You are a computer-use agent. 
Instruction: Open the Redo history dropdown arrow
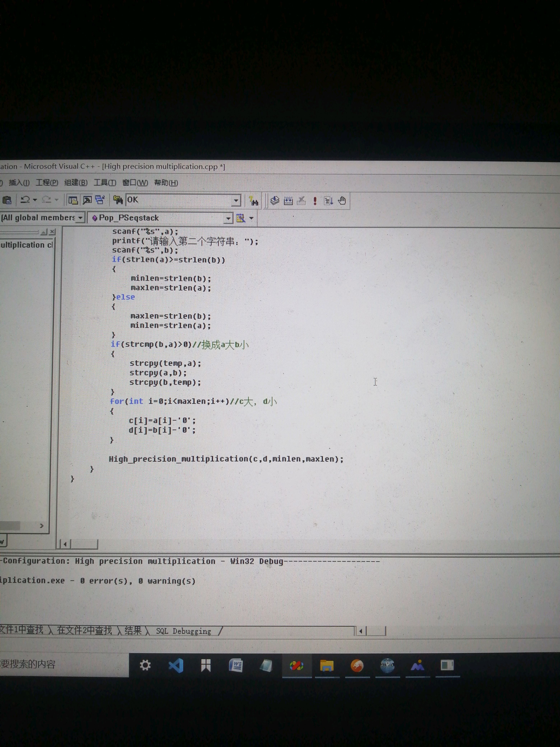tap(56, 200)
